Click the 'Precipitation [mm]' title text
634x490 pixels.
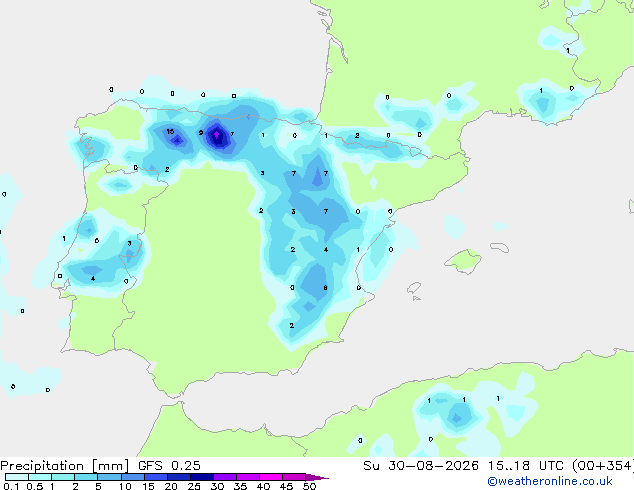point(64,466)
